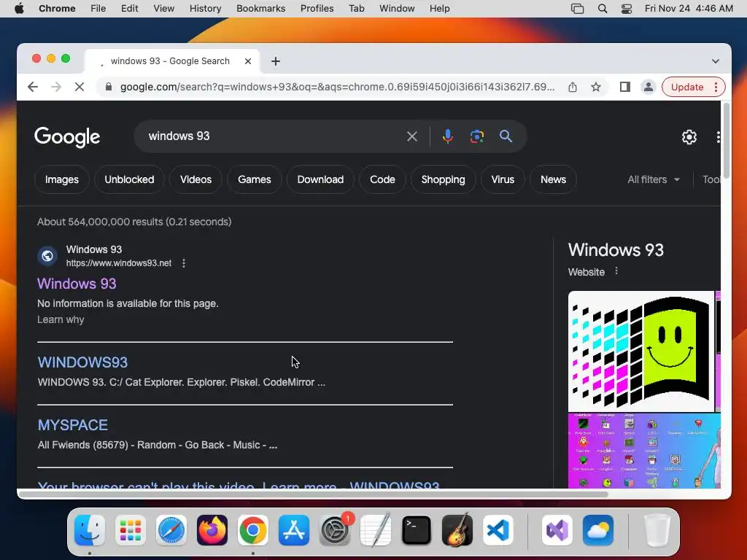Open more options next to Website label
Image resolution: width=747 pixels, height=560 pixels.
616,271
